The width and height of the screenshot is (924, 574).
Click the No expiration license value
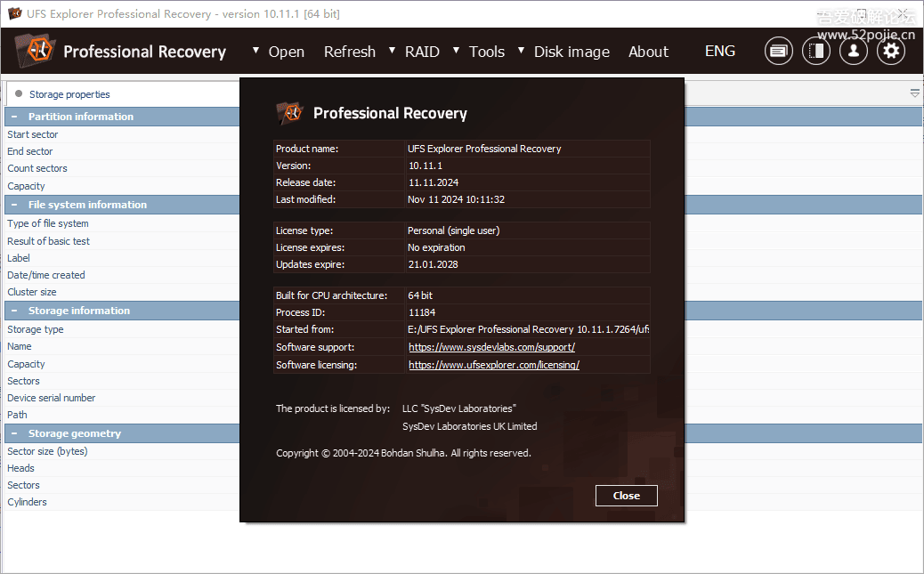tap(436, 247)
